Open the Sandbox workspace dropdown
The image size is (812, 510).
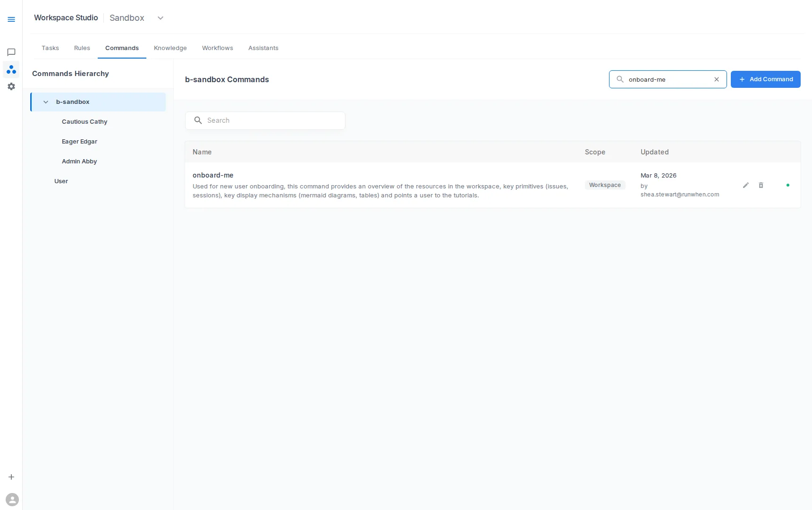(x=160, y=18)
